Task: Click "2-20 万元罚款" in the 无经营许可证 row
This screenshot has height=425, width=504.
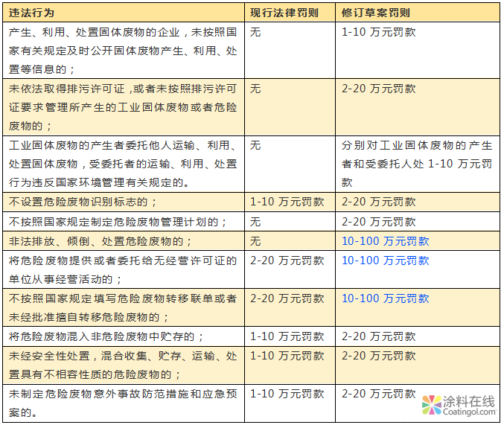Action: (287, 261)
